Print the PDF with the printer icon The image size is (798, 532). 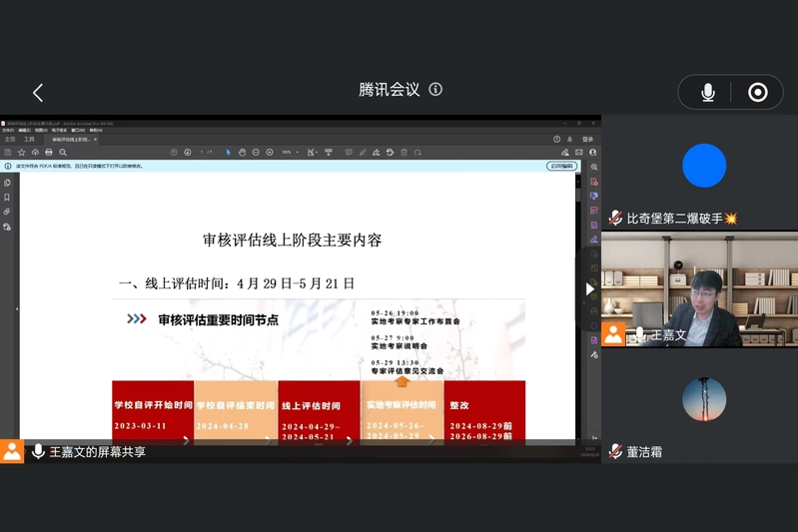(x=49, y=152)
